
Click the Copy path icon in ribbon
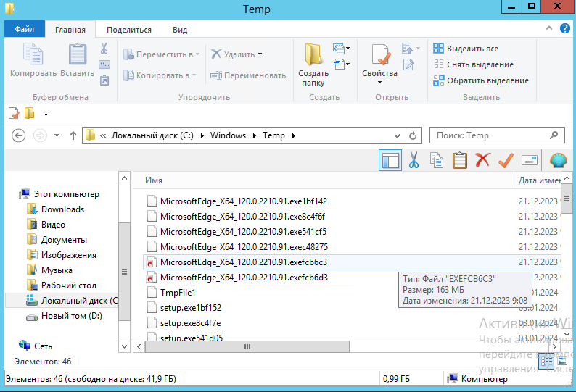point(104,64)
